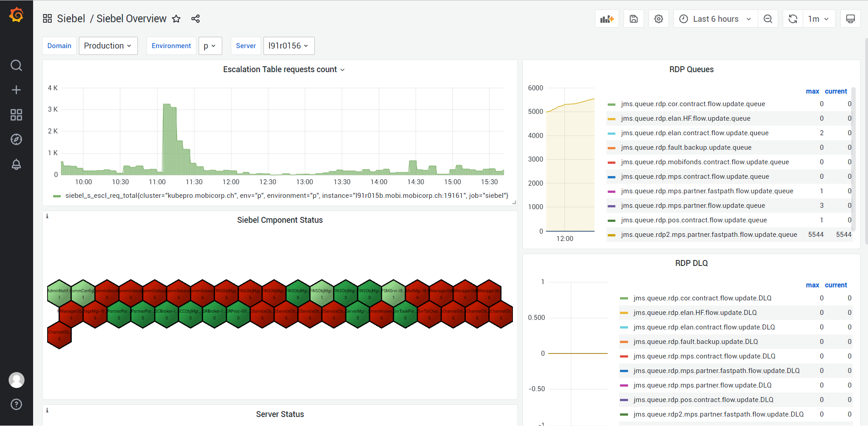Cycle view mode with monitor icon
The width and height of the screenshot is (868, 427).
coord(850,19)
